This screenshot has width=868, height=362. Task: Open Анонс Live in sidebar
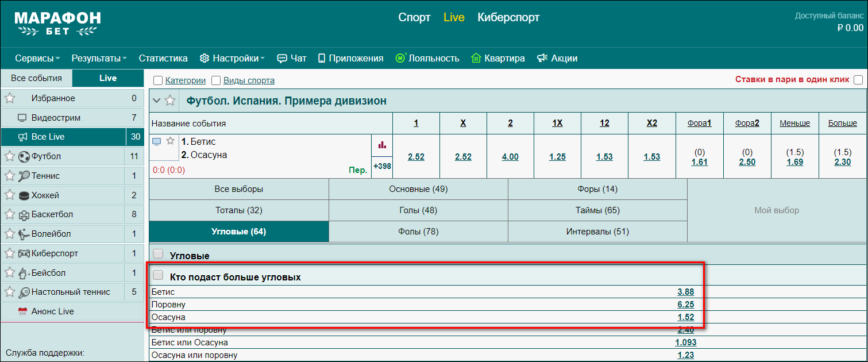(72, 311)
